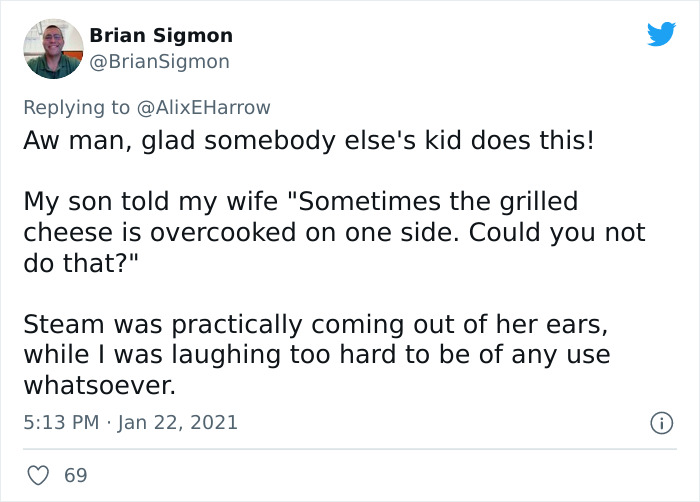700x502 pixels.
Task: Visit the @AlixEHarrow mention link
Action: click(205, 107)
